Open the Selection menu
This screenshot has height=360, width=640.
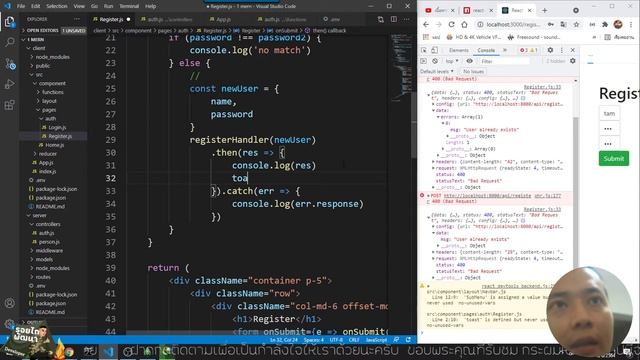[x=57, y=6]
